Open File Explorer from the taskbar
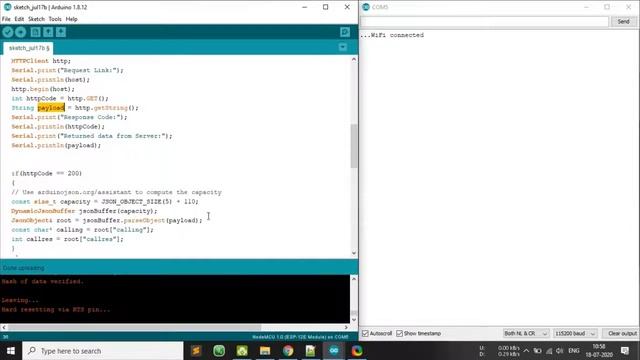The image size is (640, 360). [x=265, y=351]
